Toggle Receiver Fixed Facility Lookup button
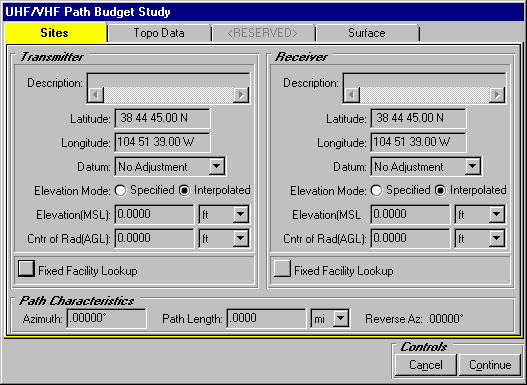The height and width of the screenshot is (385, 527). 282,269
